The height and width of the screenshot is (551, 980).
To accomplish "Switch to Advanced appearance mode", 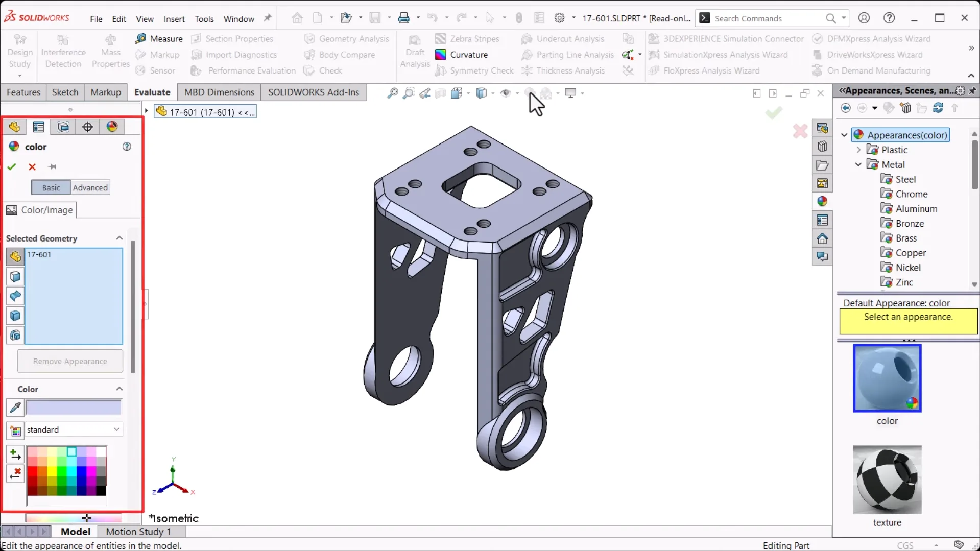I will [90, 187].
